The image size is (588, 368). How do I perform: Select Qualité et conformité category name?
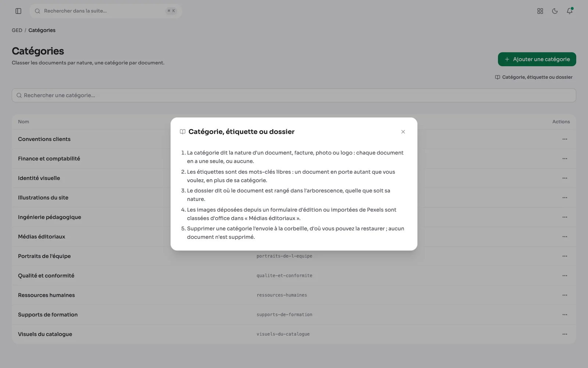[x=46, y=276]
